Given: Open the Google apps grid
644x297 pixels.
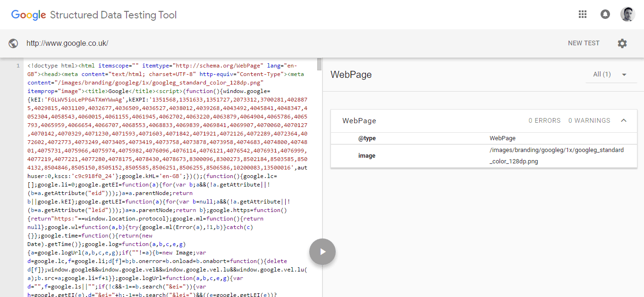Looking at the screenshot, I should [583, 14].
